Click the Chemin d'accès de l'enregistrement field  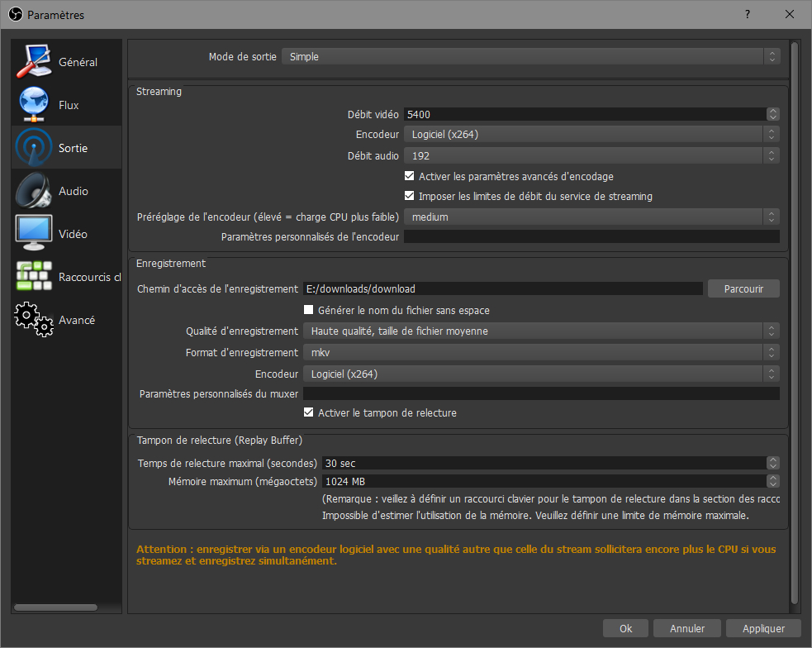point(503,288)
